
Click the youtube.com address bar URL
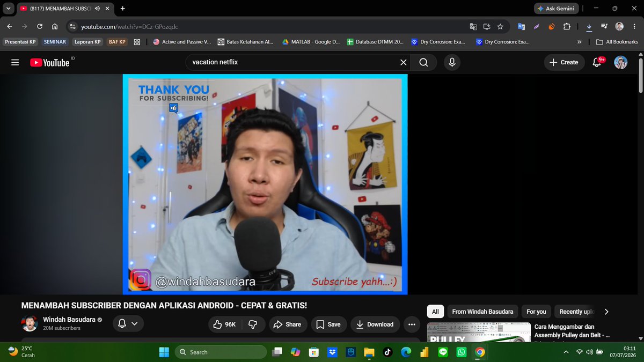click(x=129, y=26)
